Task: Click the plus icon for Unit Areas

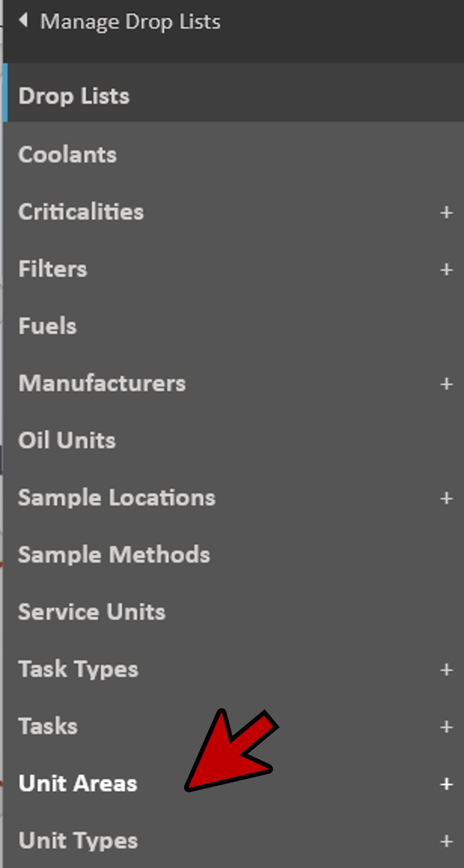Action: click(x=446, y=784)
